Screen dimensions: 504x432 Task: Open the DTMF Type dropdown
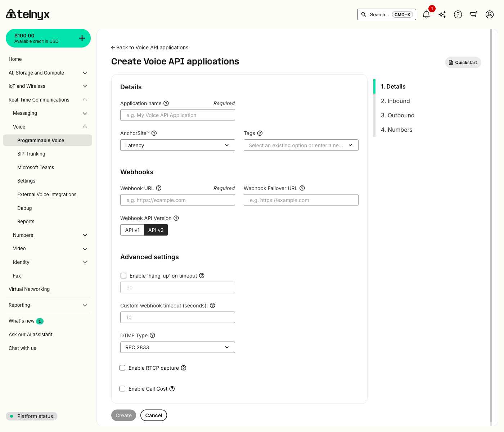177,347
